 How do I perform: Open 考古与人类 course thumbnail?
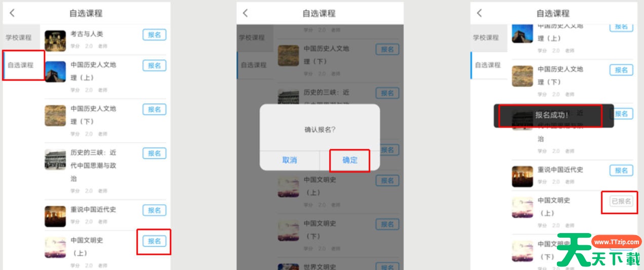click(x=55, y=41)
